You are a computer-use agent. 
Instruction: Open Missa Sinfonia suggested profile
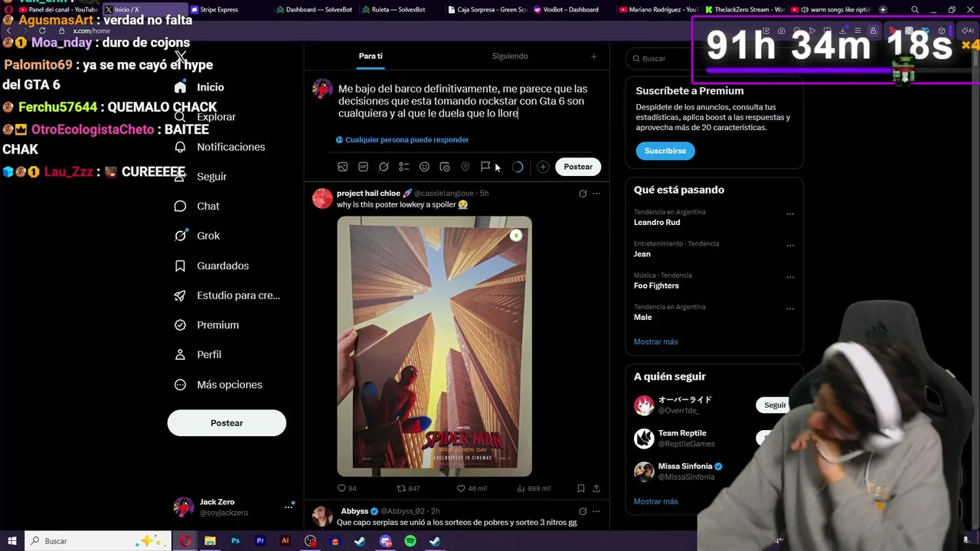tap(685, 467)
